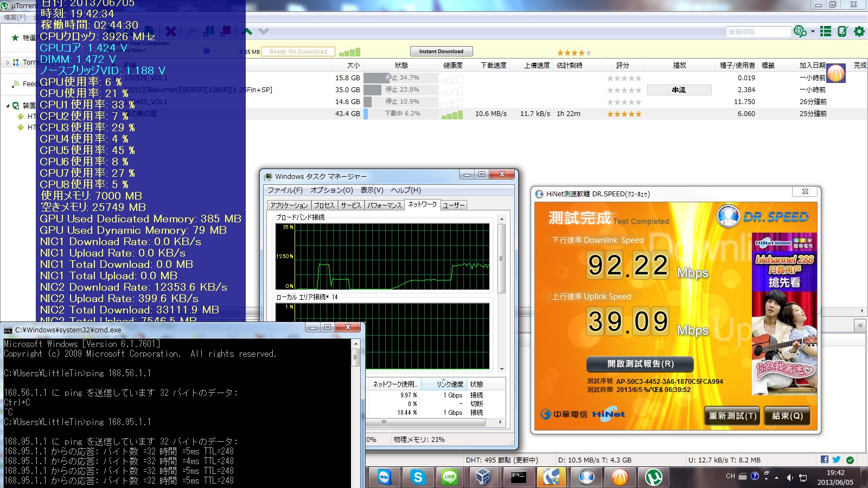Screen dimensions: 868x488
Task: Switch to パフォーマンス tab in Task Manager
Action: coord(384,206)
